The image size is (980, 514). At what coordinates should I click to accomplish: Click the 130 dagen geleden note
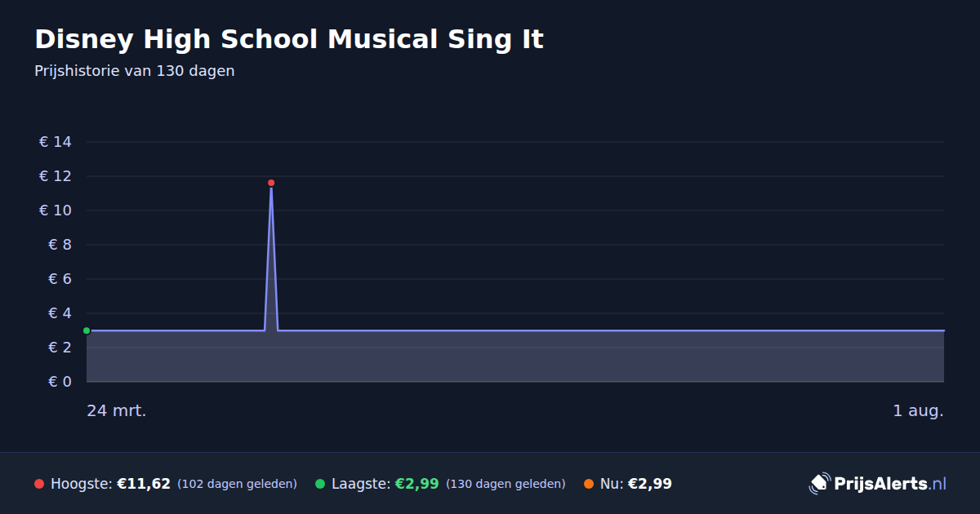point(506,484)
